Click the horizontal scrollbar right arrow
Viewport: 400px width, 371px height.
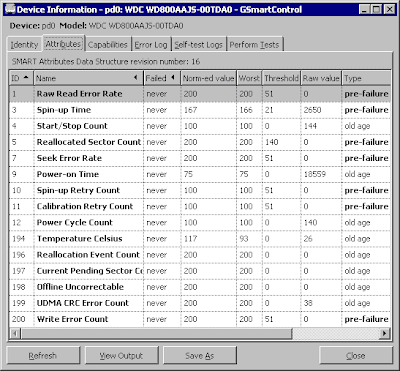point(385,333)
